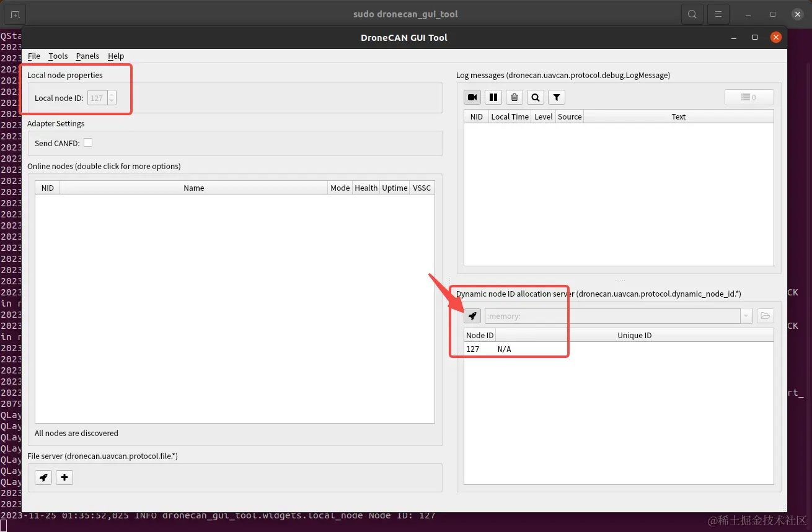This screenshot has height=532, width=812.
Task: Start the file server with the rocket icon
Action: coord(43,477)
